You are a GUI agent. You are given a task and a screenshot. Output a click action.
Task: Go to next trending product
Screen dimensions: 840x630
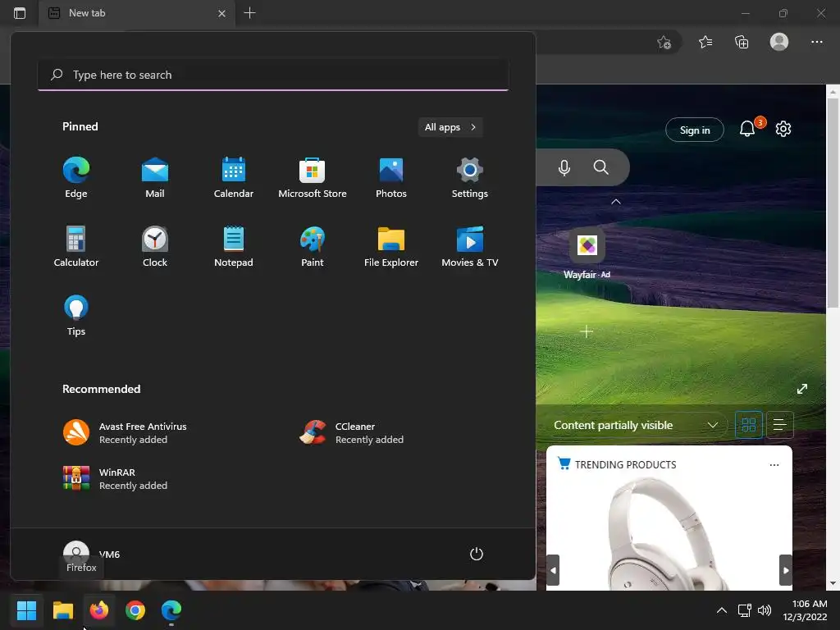(x=785, y=570)
